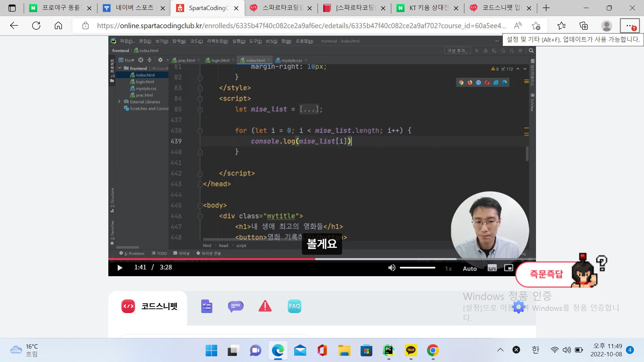Viewport: 644px width, 362px height.
Task: Open notification center badge
Action: 630,350
